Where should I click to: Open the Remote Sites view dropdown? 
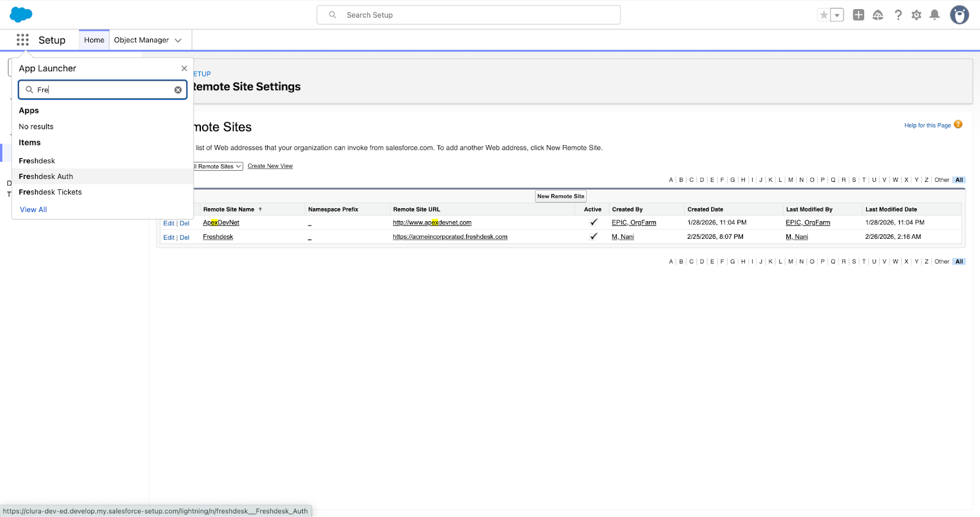(x=218, y=167)
